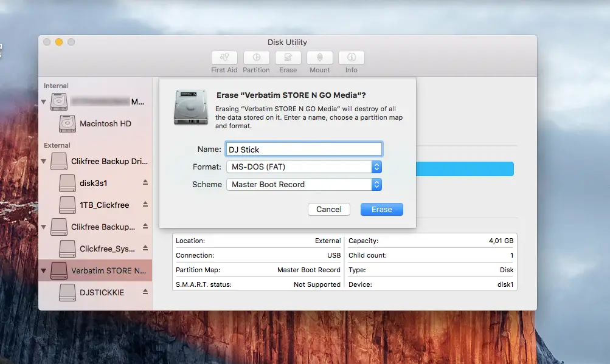The image size is (610, 364).
Task: Select the 1TB_Clickfree volume
Action: pos(95,205)
